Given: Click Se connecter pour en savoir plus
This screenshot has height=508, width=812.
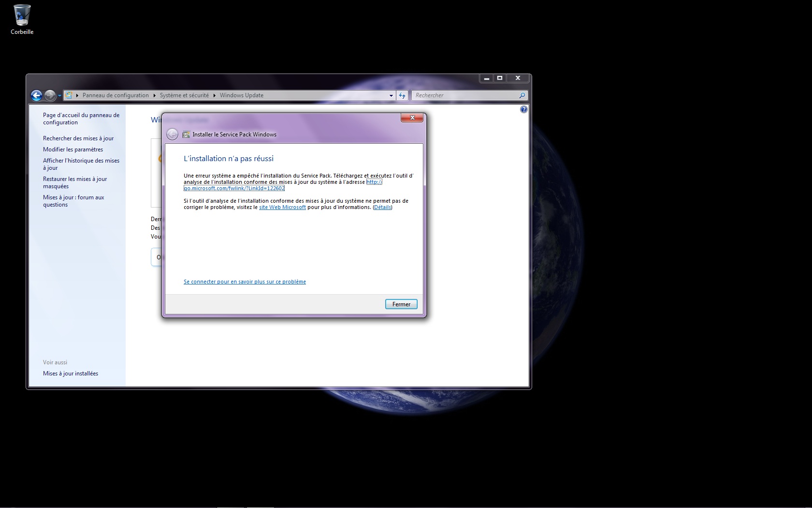Looking at the screenshot, I should pos(245,282).
